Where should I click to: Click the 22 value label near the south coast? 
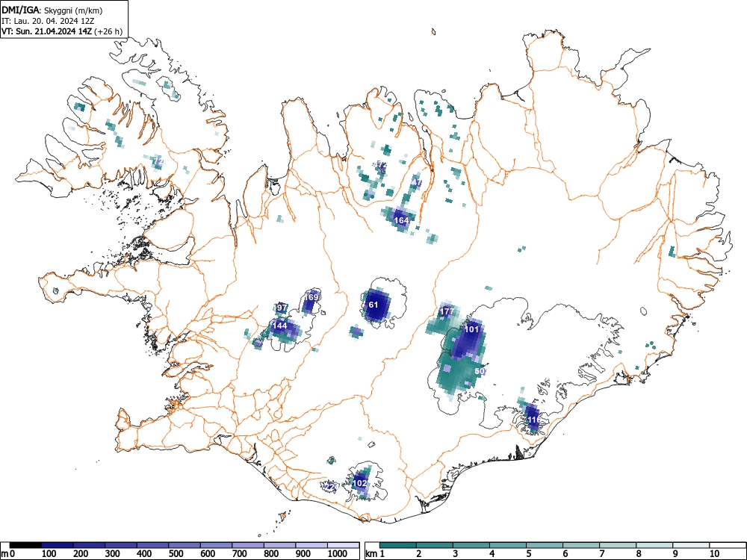click(x=329, y=487)
